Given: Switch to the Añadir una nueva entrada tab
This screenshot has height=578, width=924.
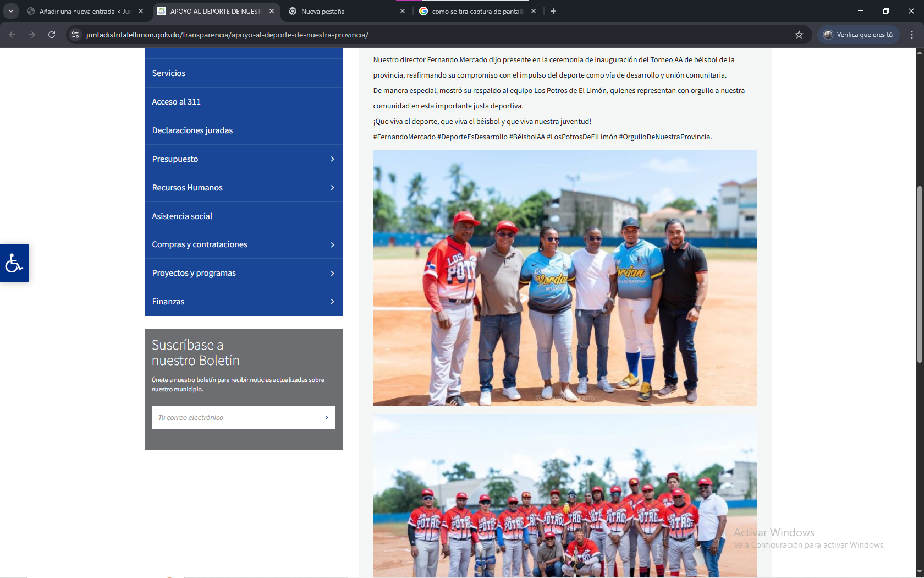Looking at the screenshot, I should (82, 11).
